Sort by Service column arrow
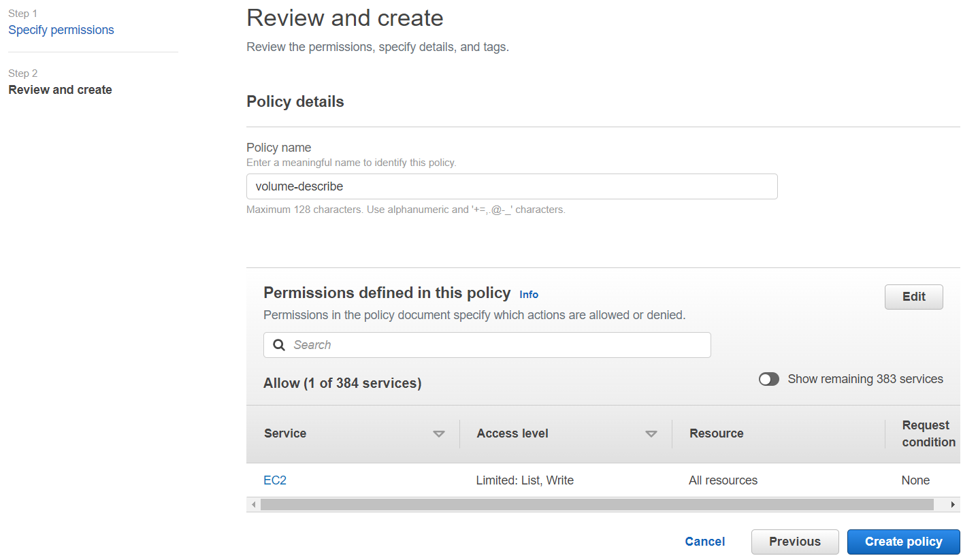The image size is (978, 560). click(x=439, y=434)
